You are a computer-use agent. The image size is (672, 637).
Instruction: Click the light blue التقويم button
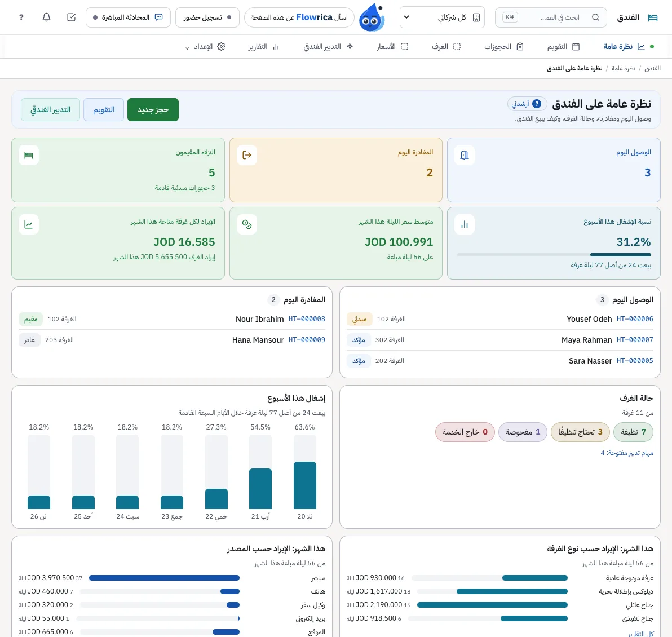coord(104,110)
